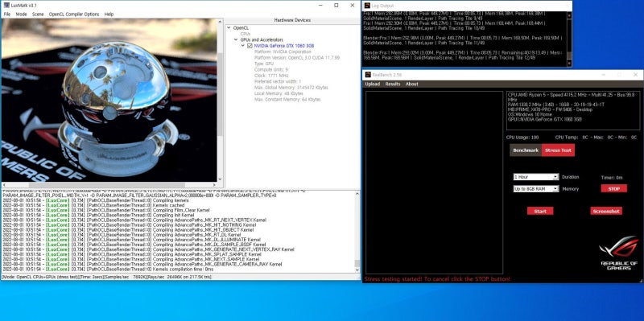Open the OpenCL Compiler Options menu
This screenshot has width=644, height=321.
click(x=74, y=14)
